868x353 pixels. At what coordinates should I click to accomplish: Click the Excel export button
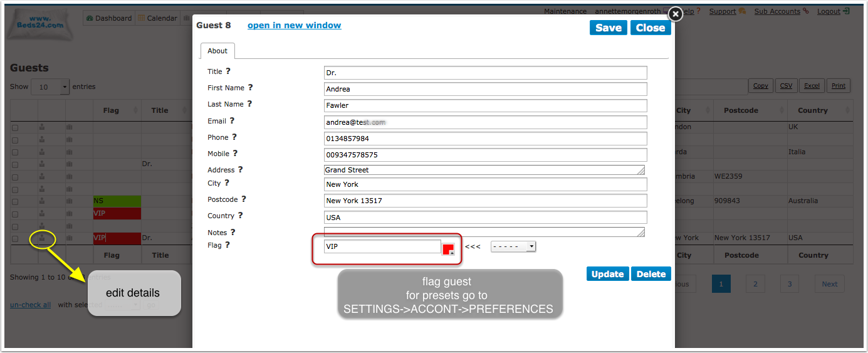coord(812,86)
